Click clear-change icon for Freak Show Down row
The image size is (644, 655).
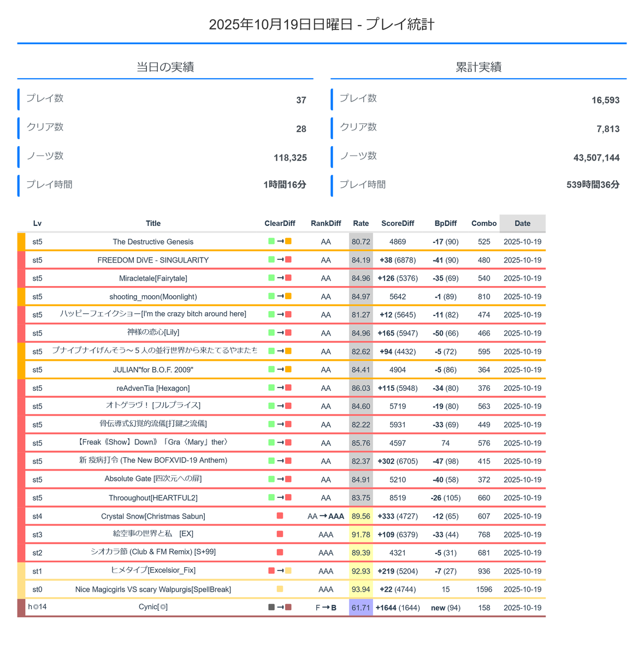[x=280, y=443]
